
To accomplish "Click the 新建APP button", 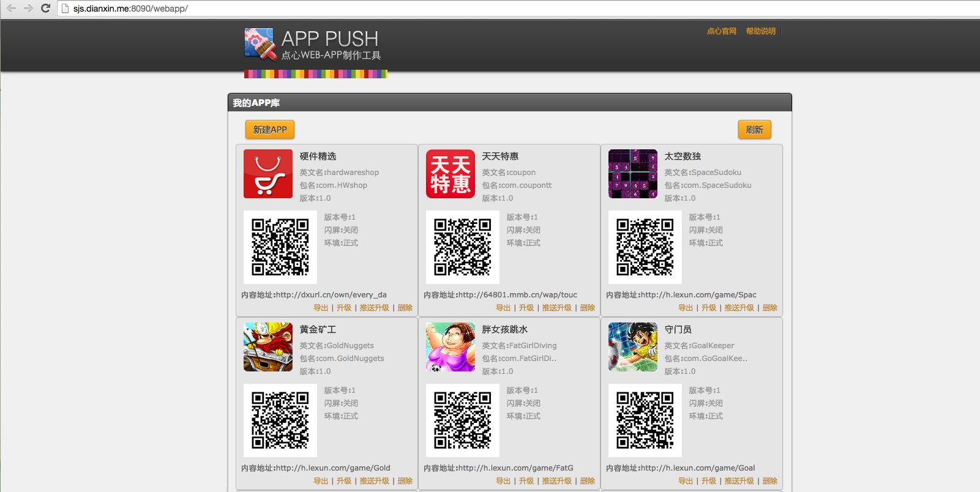I will [270, 130].
